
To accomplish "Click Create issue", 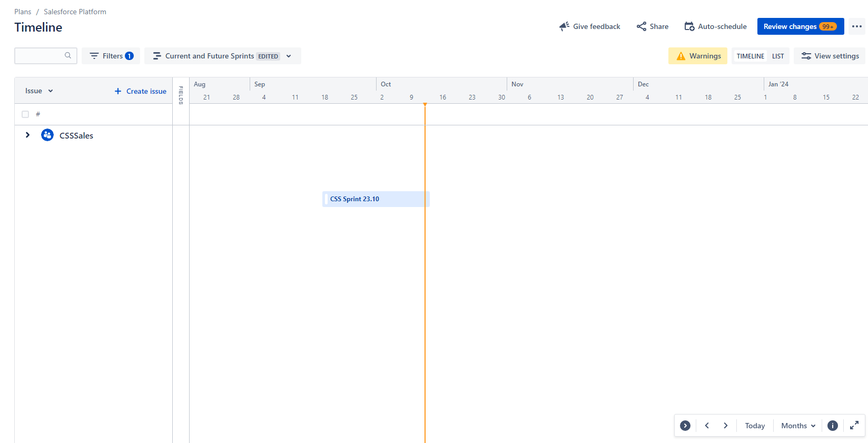I will tap(141, 91).
